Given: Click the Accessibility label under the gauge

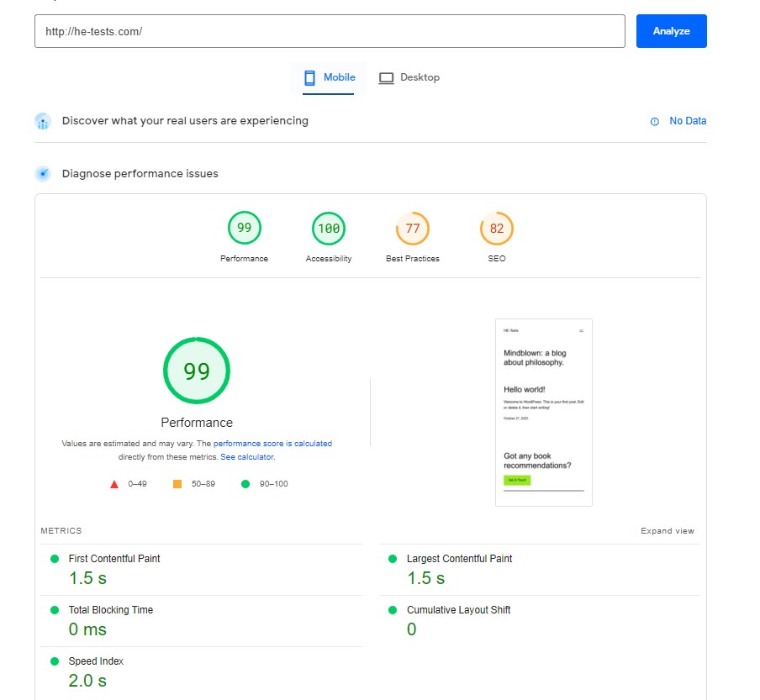Looking at the screenshot, I should tap(329, 259).
